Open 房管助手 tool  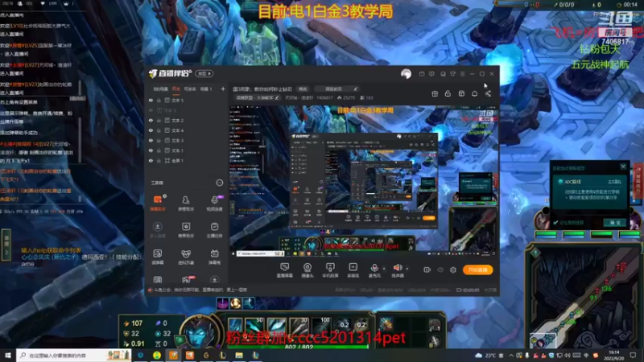click(x=186, y=203)
